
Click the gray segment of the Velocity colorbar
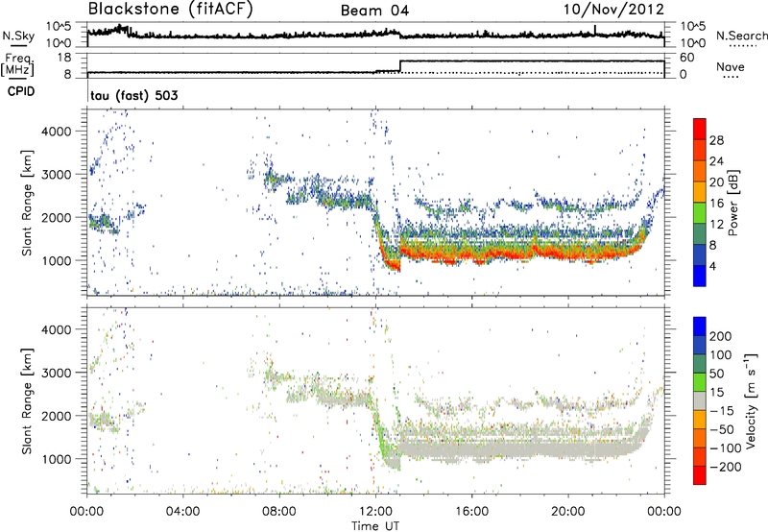pyautogui.click(x=700, y=400)
